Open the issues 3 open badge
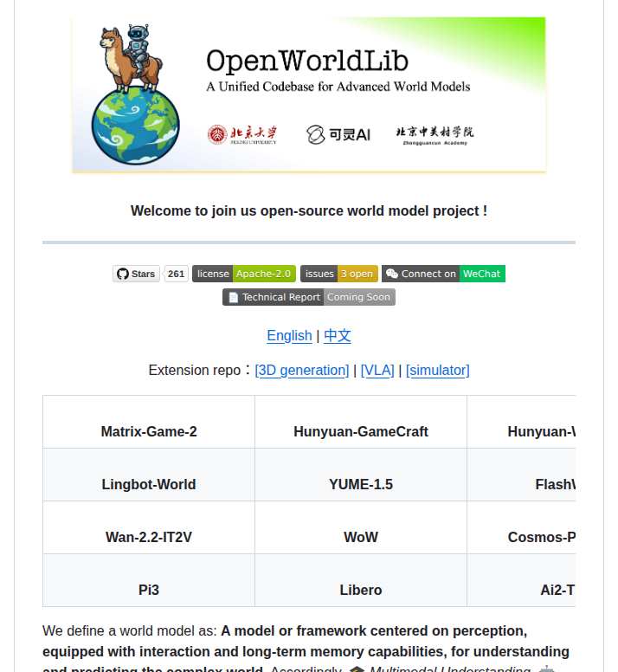The image size is (618, 672). 339,274
